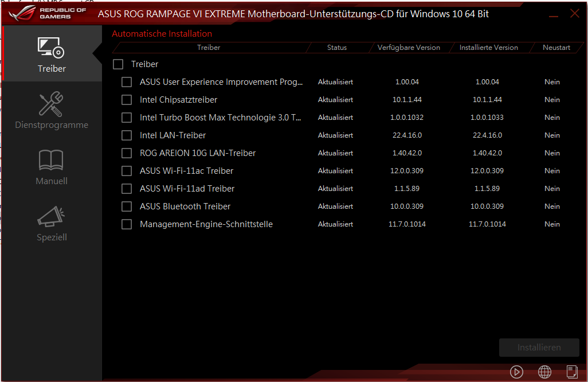Click the Status column header
Image resolution: width=588 pixels, height=382 pixels.
337,48
